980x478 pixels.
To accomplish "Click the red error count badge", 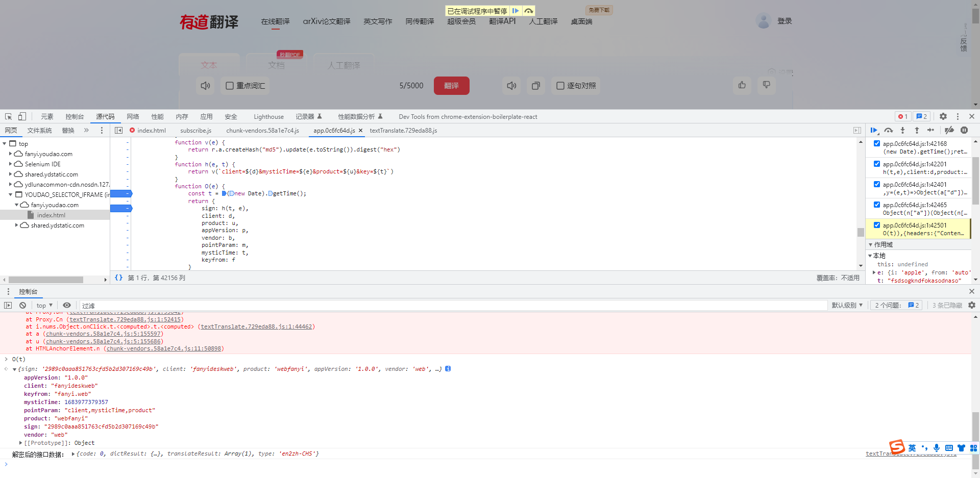I will coord(903,116).
